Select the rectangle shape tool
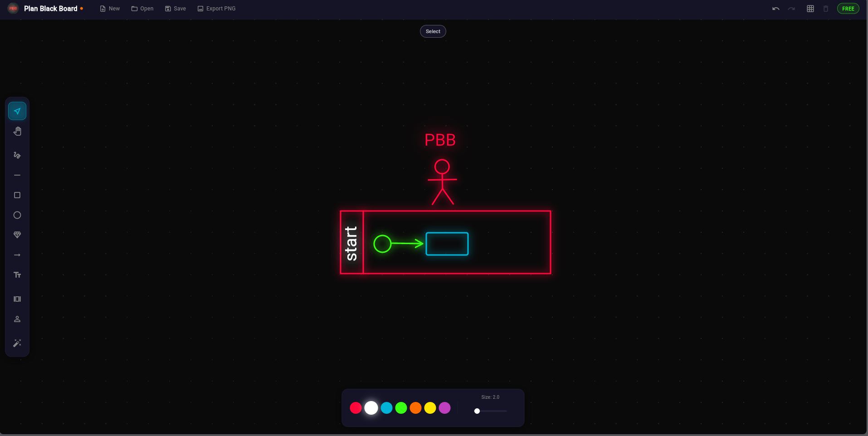 pyautogui.click(x=17, y=195)
